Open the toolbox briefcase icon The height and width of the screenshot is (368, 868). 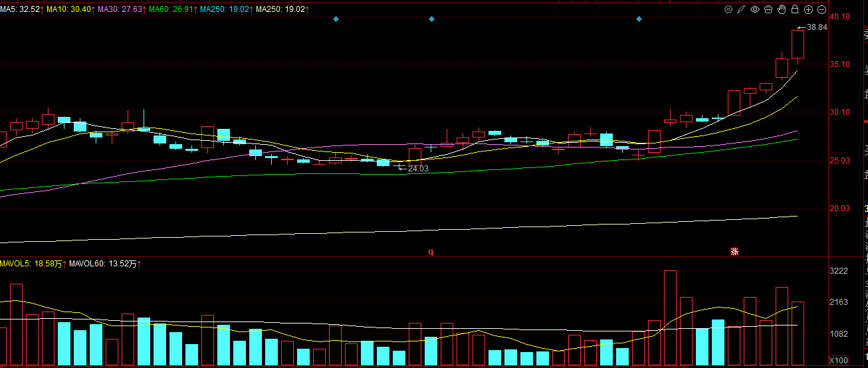point(768,9)
